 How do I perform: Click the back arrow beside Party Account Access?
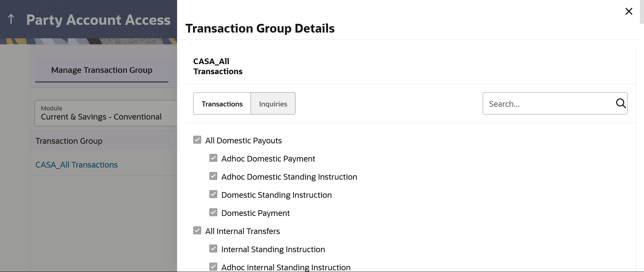[x=11, y=19]
